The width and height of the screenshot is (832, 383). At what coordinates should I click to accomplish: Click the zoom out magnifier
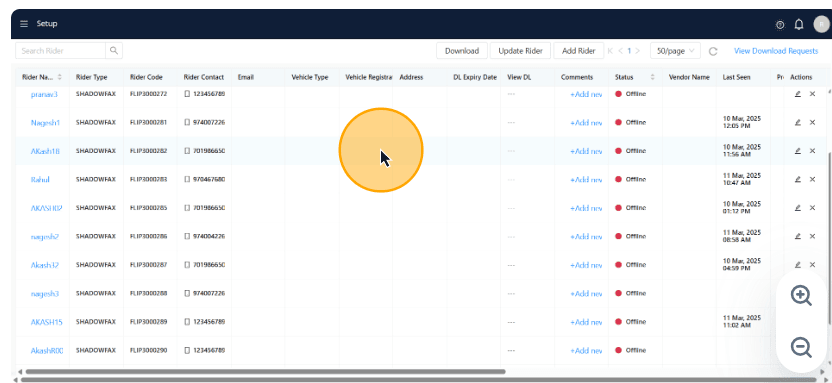(x=801, y=347)
